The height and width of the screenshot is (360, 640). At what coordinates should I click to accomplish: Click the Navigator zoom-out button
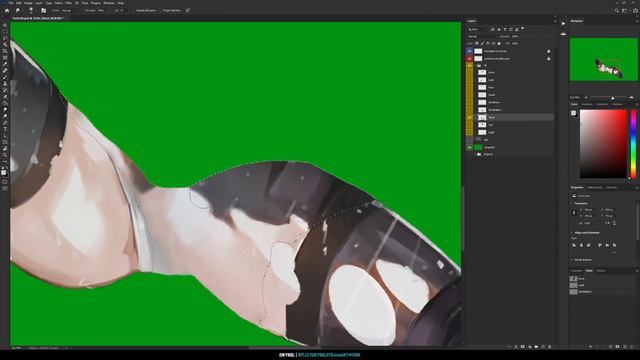point(586,98)
